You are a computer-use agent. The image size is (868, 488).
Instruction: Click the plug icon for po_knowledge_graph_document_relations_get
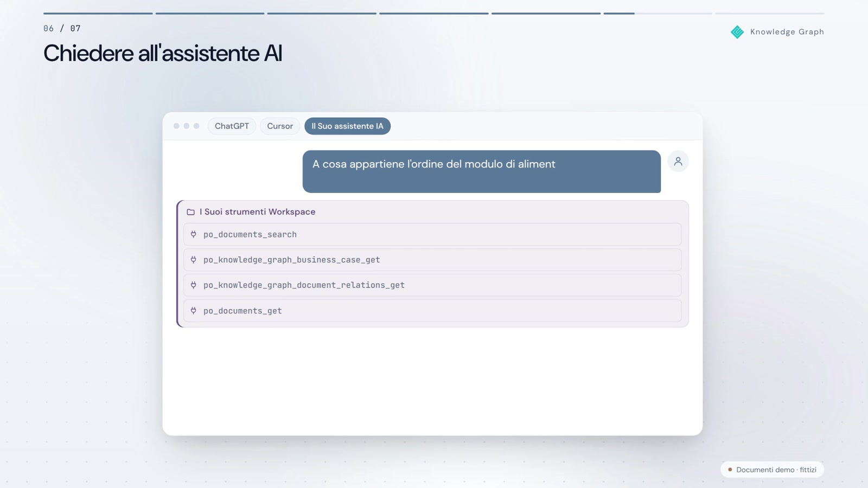click(194, 285)
